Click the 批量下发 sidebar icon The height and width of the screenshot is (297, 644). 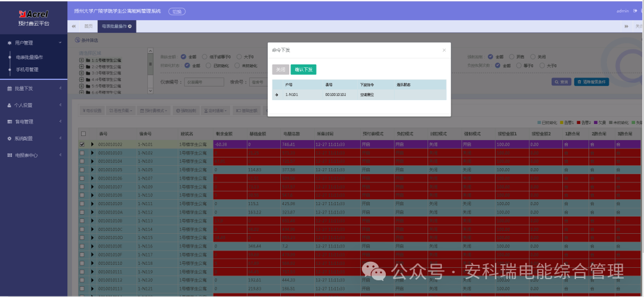(9, 88)
